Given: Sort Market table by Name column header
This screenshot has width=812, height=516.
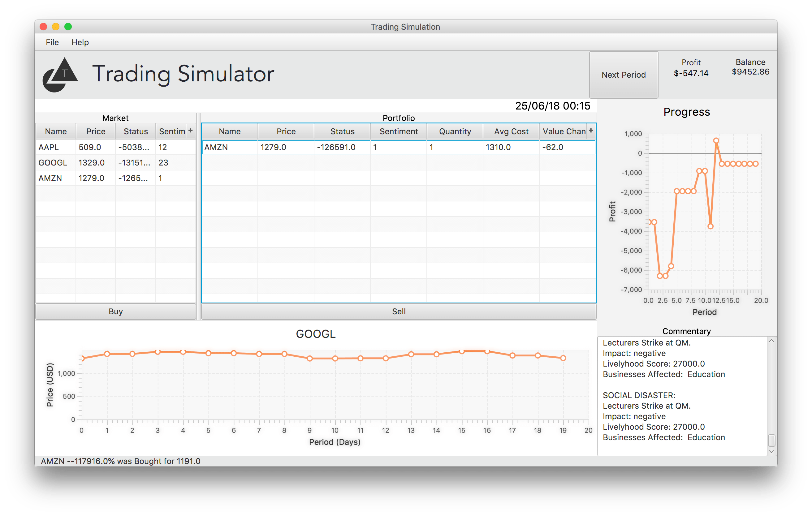Looking at the screenshot, I should [56, 131].
